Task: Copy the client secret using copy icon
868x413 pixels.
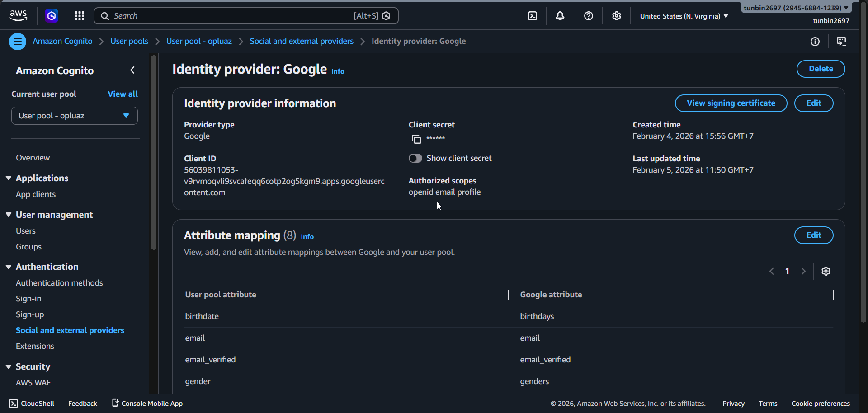Action: (415, 139)
